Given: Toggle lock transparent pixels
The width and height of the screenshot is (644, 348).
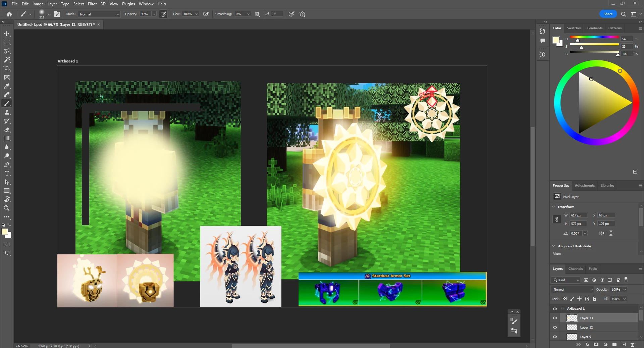Looking at the screenshot, I should click(565, 299).
